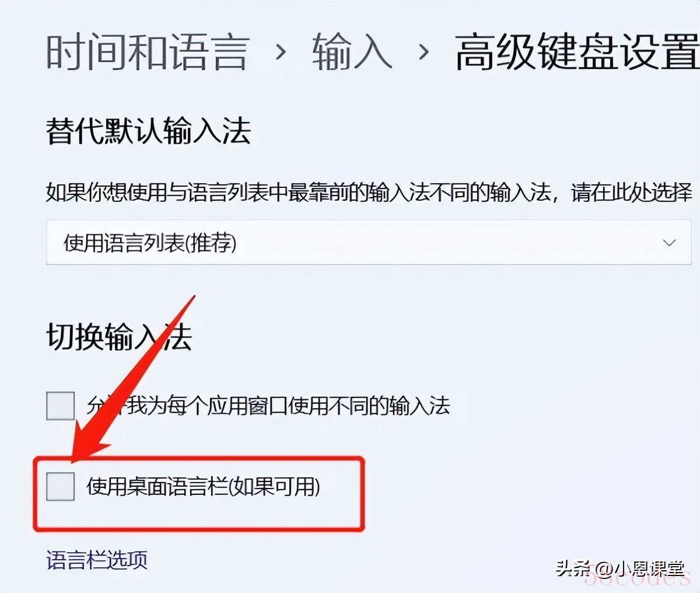Click the 替代默认输入法 section heading
Viewport: 700px width, 593px height.
click(x=148, y=130)
